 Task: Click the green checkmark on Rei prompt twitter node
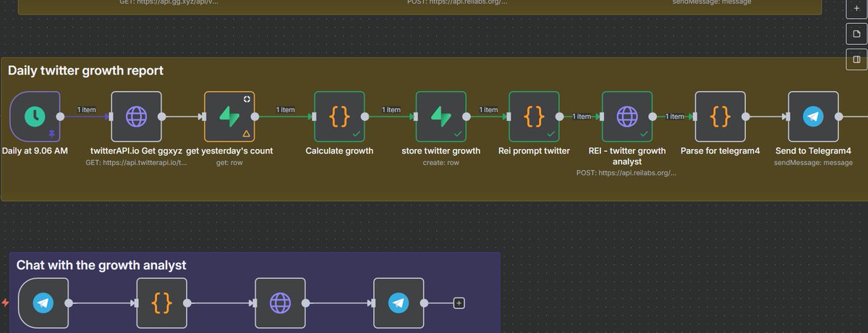pyautogui.click(x=551, y=134)
